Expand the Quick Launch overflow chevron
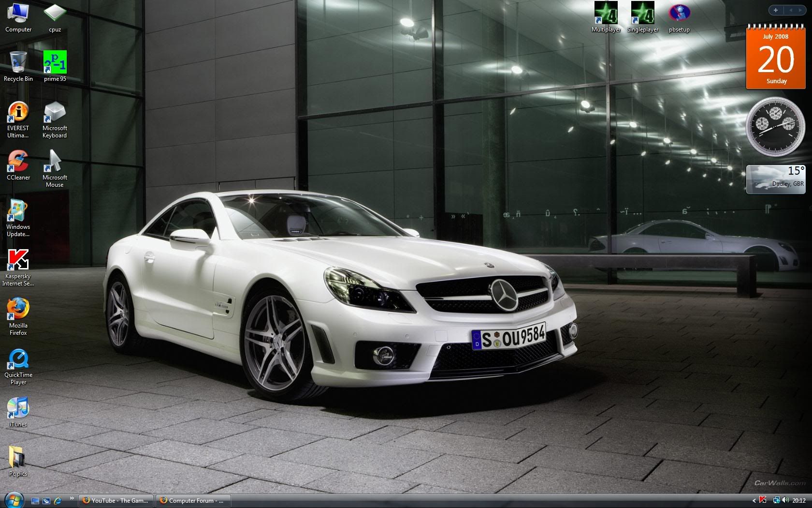Viewport: 812px width, 508px height. click(72, 498)
